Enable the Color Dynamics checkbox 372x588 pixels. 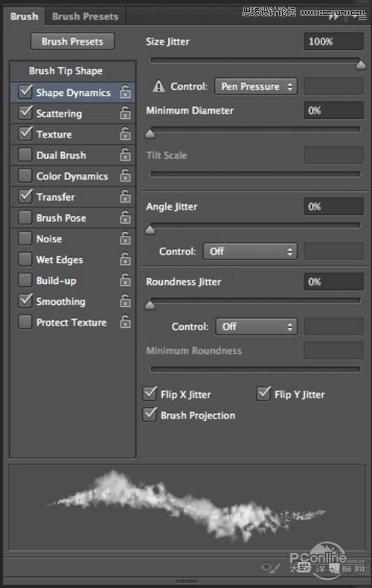(x=25, y=175)
